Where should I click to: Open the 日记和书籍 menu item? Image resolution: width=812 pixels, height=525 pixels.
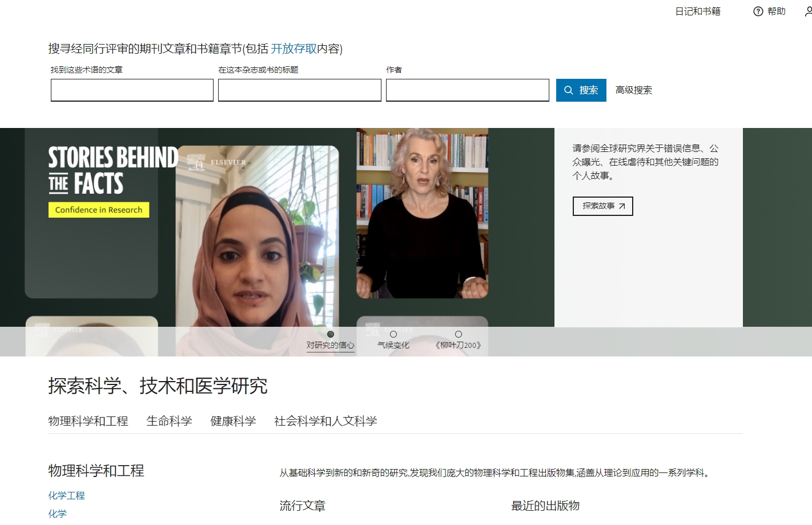(698, 11)
